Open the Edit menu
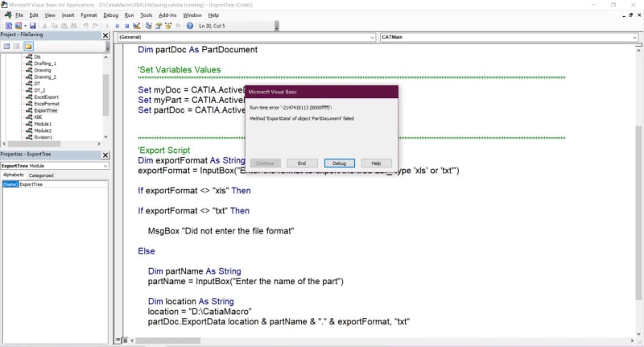Screen dimensions: 644x347 (34, 15)
